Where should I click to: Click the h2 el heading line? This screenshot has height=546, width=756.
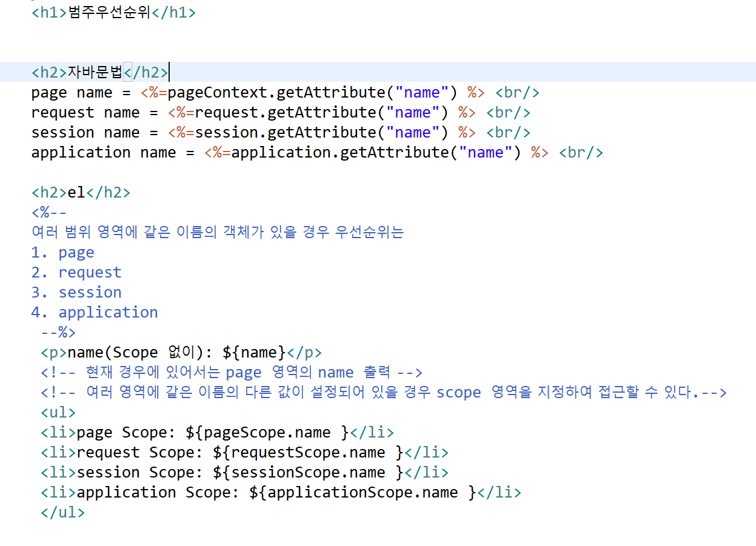click(81, 193)
